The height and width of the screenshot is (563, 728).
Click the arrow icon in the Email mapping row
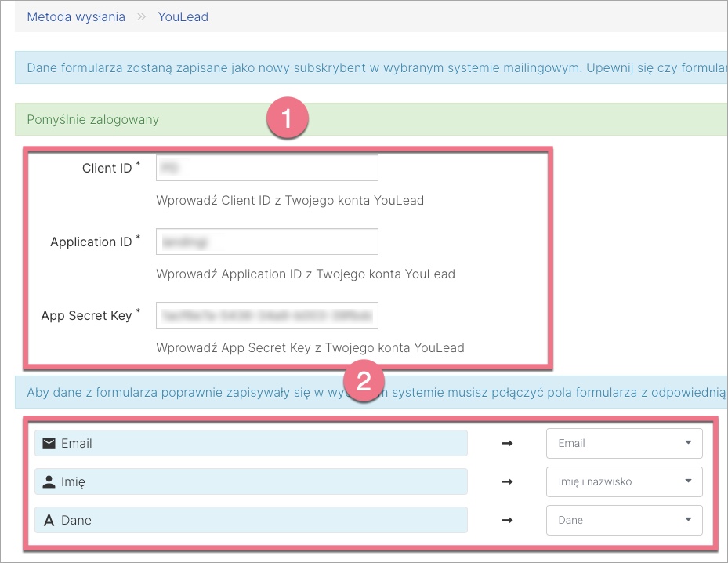(x=507, y=443)
